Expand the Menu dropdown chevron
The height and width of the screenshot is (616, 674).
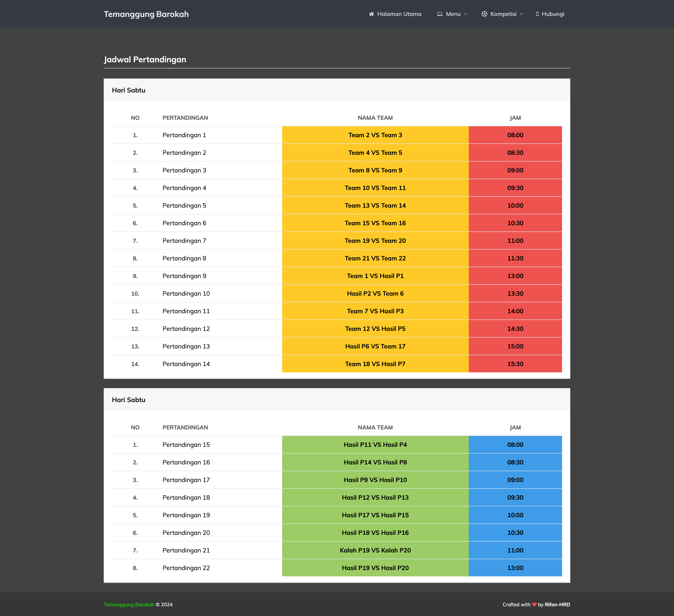click(466, 14)
